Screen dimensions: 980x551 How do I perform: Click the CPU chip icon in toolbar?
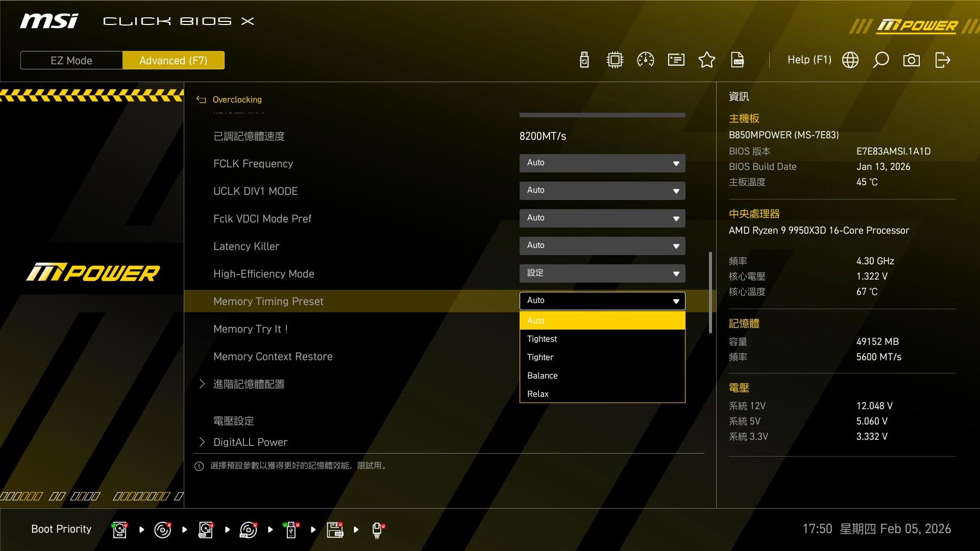pos(615,60)
